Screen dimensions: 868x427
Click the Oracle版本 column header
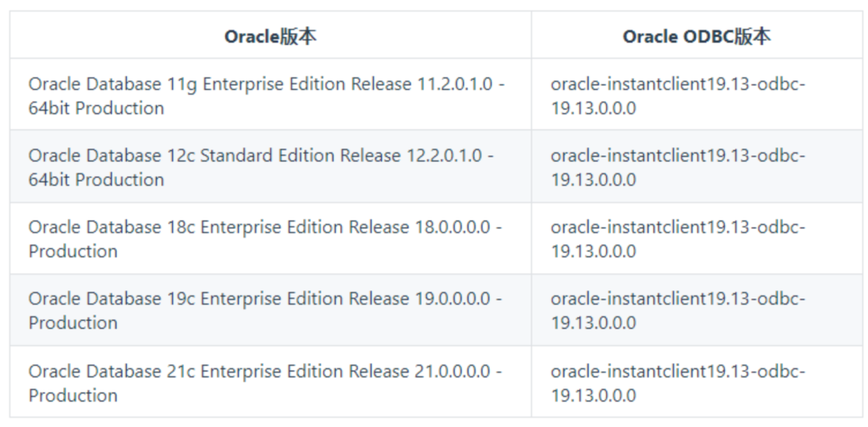(271, 36)
